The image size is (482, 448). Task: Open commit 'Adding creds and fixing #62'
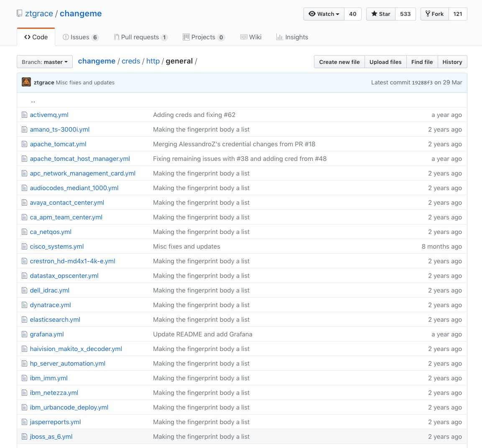[x=194, y=115]
